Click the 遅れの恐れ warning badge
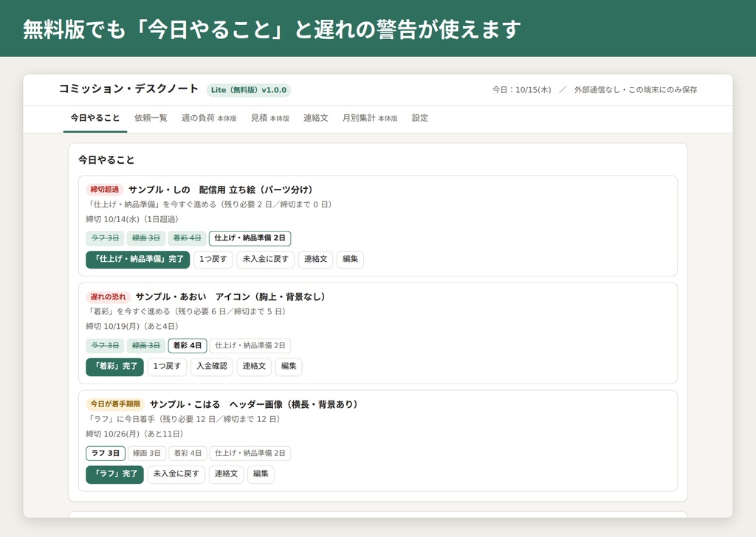Image resolution: width=756 pixels, height=537 pixels. pos(108,297)
